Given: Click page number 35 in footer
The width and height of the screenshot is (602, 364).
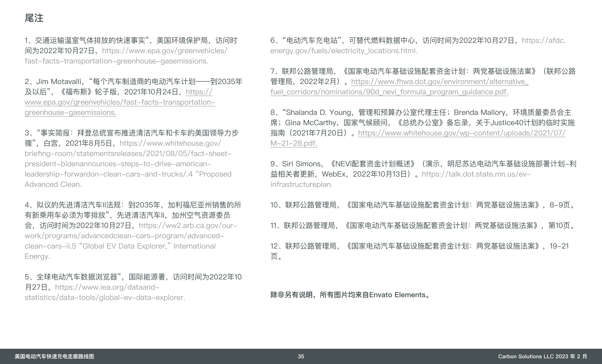Looking at the screenshot, I should click(x=301, y=356).
